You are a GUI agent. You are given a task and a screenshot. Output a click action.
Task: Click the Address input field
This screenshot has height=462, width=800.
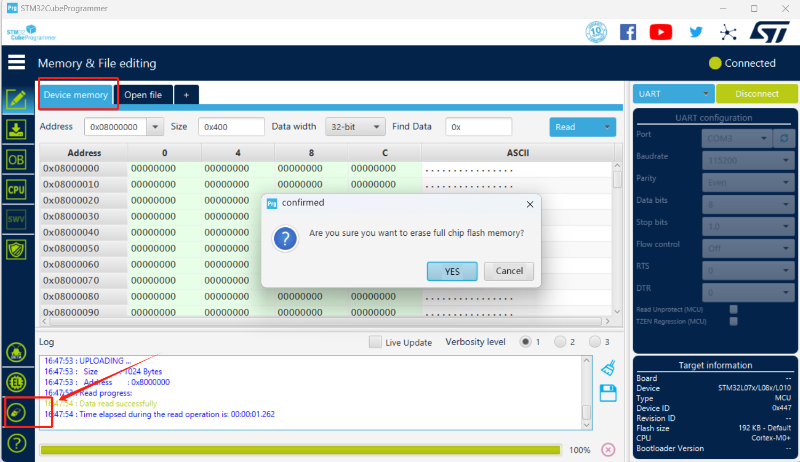tap(116, 126)
